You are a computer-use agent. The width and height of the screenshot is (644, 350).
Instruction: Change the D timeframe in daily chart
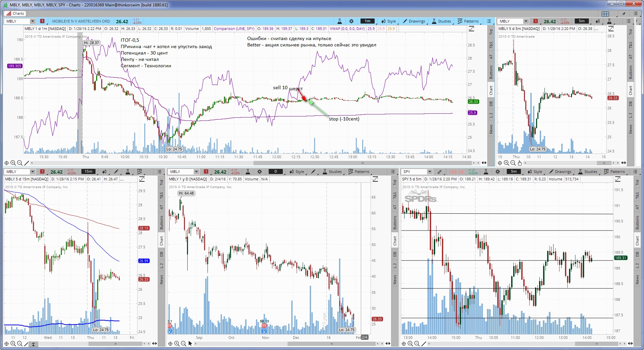[x=276, y=172]
